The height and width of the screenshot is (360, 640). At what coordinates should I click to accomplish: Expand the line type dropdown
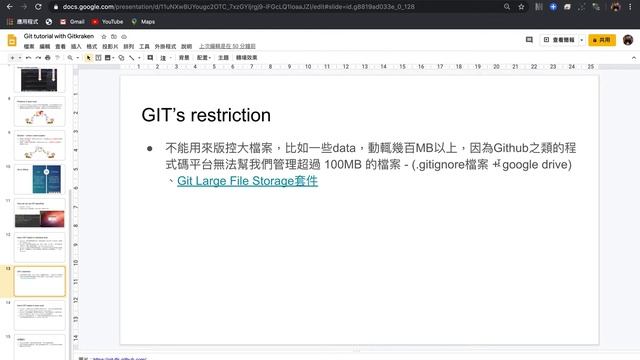139,58
